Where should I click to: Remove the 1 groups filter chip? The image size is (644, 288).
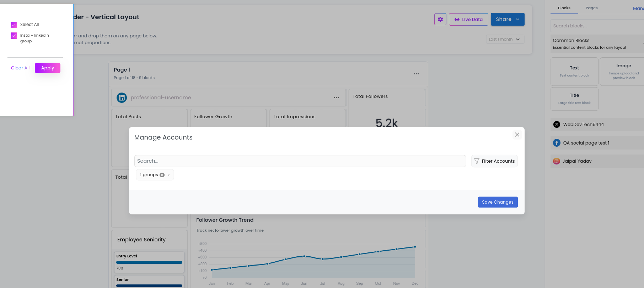162,175
